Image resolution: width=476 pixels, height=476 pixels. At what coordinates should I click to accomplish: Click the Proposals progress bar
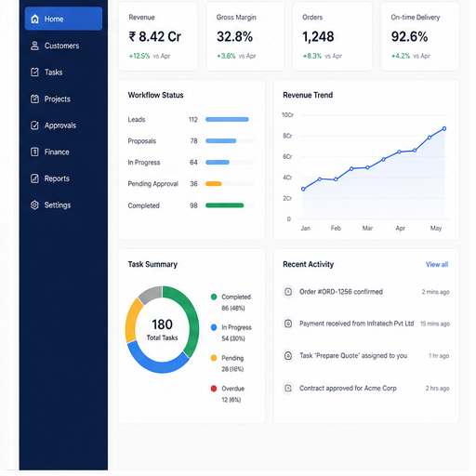[230, 140]
